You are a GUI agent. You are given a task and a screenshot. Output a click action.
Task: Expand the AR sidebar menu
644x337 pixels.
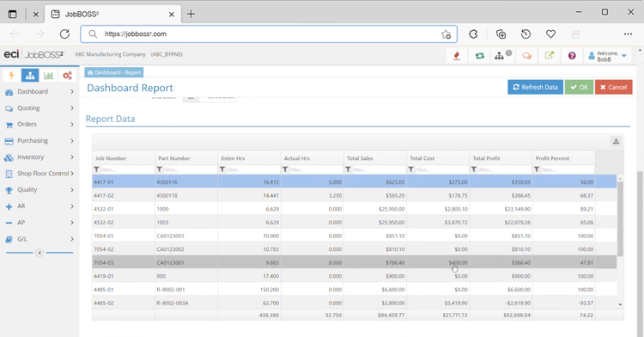pyautogui.click(x=39, y=206)
